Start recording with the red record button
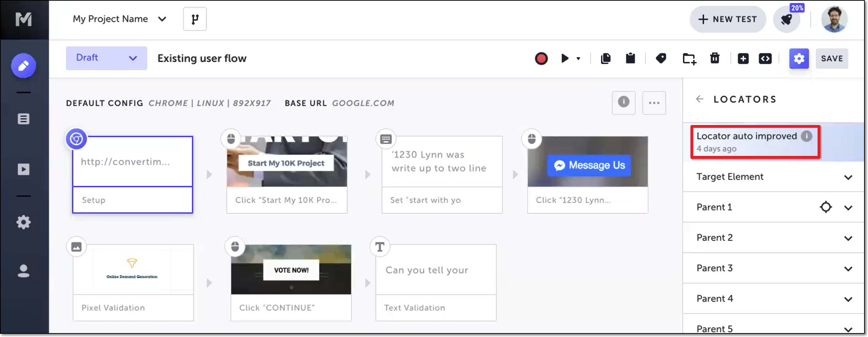 point(541,59)
